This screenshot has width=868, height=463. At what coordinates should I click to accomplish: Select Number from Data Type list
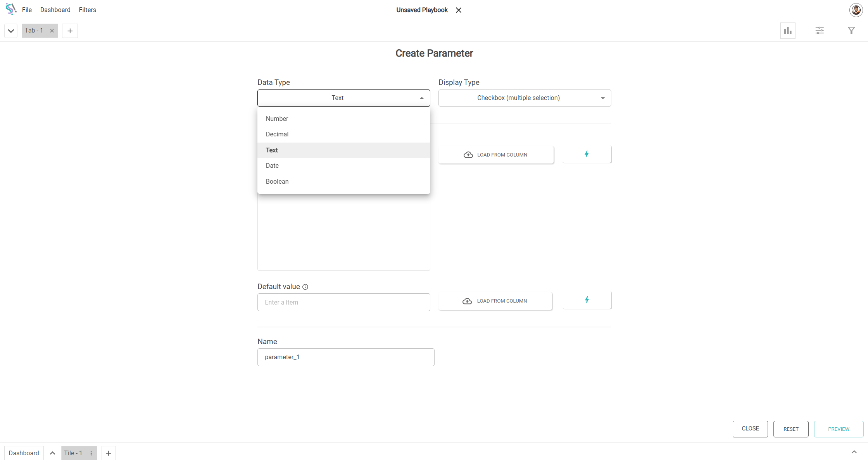[x=277, y=119]
